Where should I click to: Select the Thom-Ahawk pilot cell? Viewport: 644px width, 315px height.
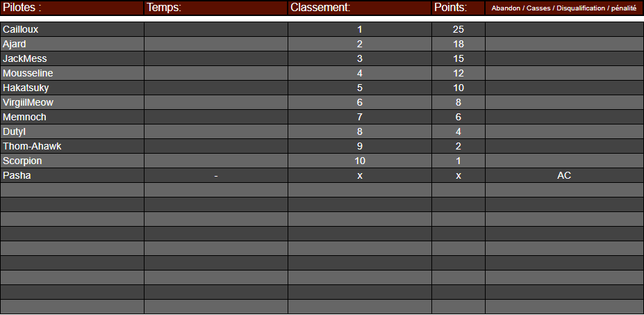pyautogui.click(x=72, y=146)
